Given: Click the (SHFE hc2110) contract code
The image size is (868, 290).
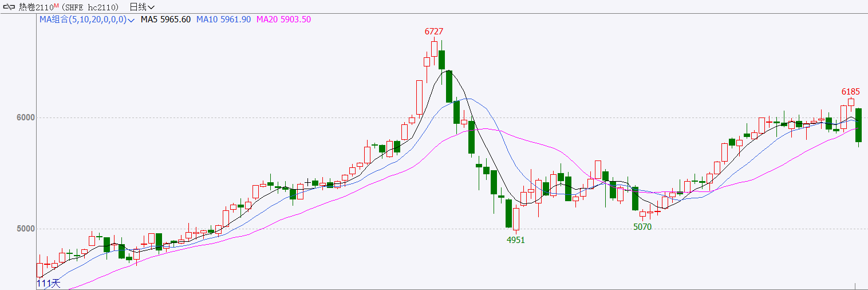Looking at the screenshot, I should [x=90, y=7].
